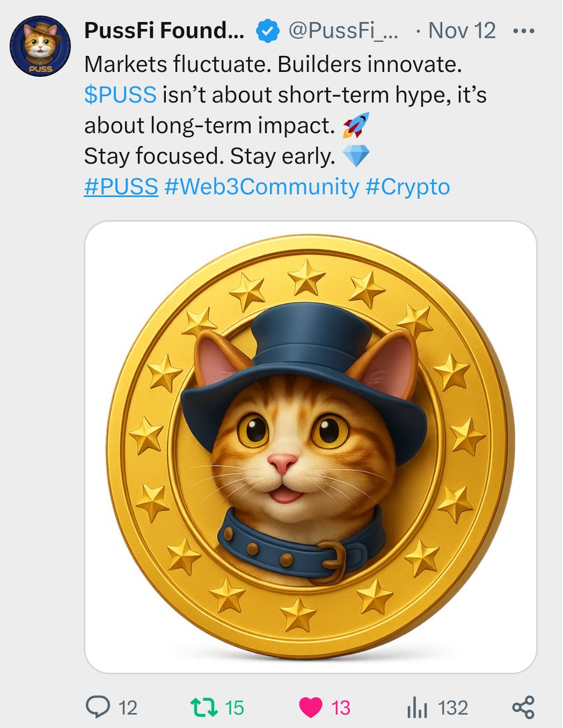Click the like count 13
This screenshot has width=563, height=728.
tap(341, 708)
